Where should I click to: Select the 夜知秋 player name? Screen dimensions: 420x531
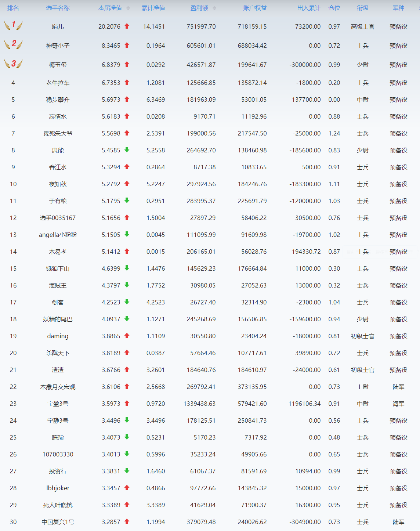pyautogui.click(x=58, y=184)
